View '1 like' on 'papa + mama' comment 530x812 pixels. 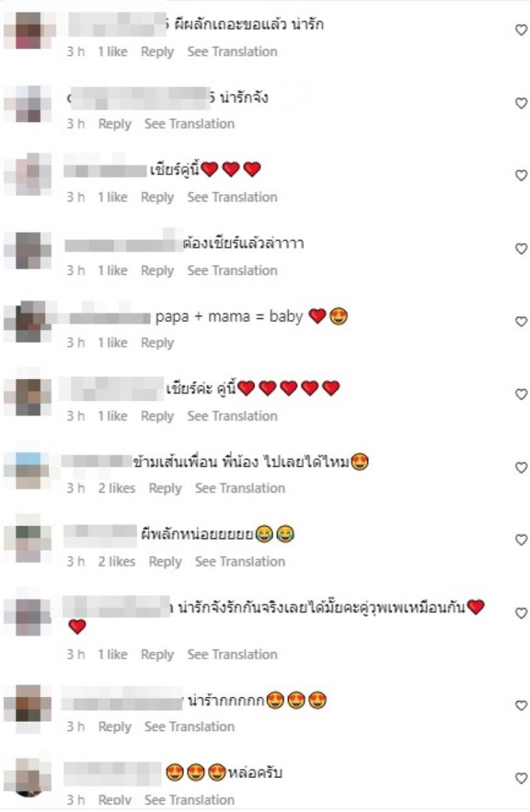[113, 343]
